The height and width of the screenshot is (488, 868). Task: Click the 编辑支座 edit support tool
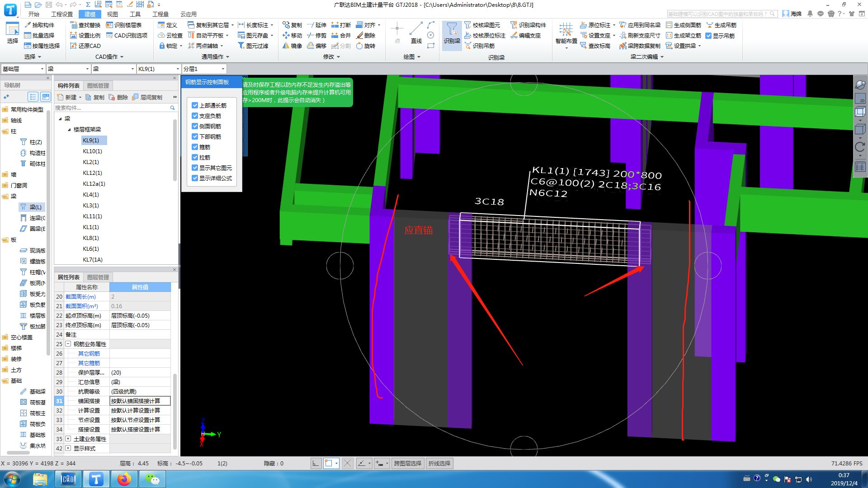525,35
